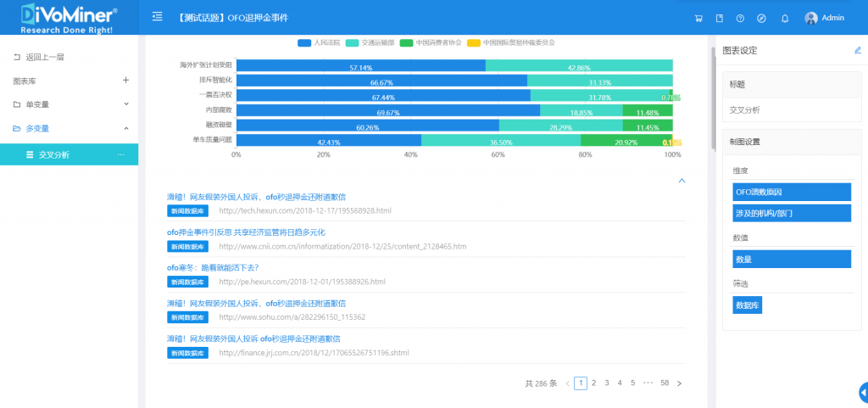Toggle the sidebar menu collapse icon

click(x=157, y=17)
